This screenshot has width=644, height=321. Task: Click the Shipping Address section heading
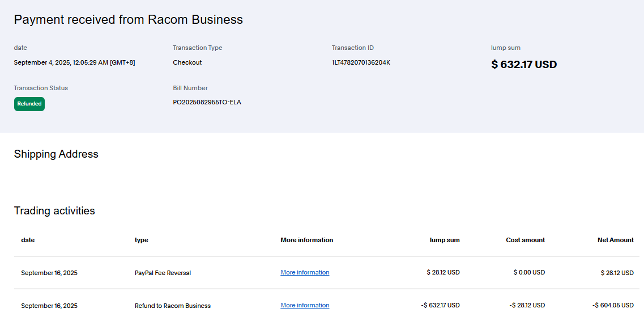point(56,154)
